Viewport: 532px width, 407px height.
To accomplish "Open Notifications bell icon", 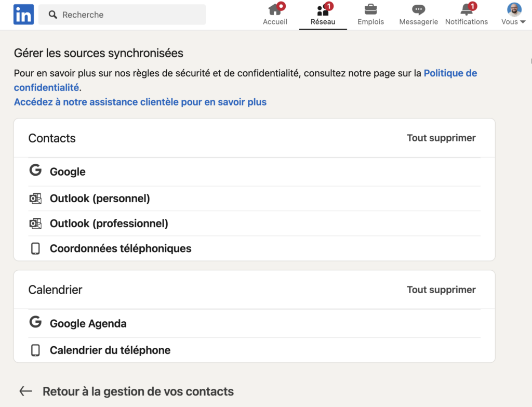I will point(467,10).
